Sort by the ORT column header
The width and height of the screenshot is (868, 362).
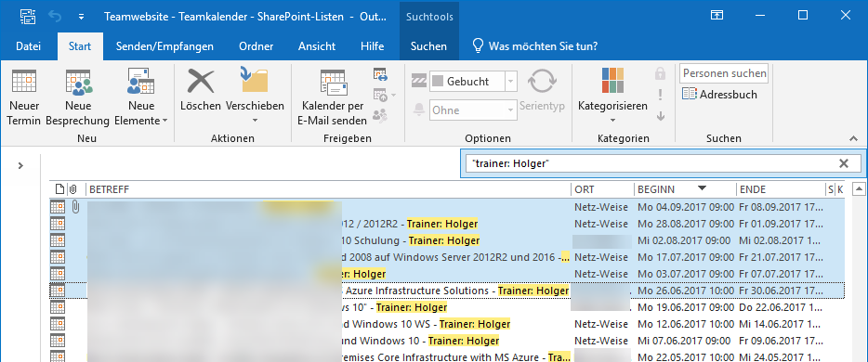(x=602, y=189)
